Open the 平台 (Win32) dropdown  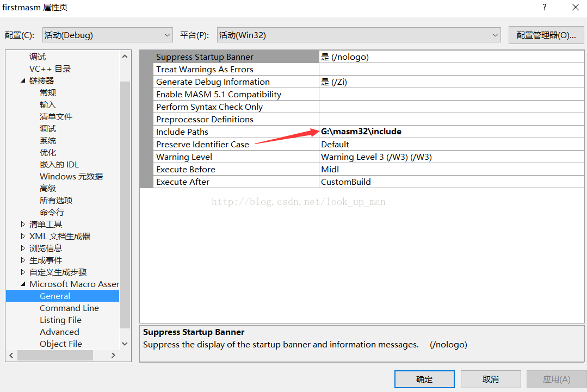(x=359, y=35)
